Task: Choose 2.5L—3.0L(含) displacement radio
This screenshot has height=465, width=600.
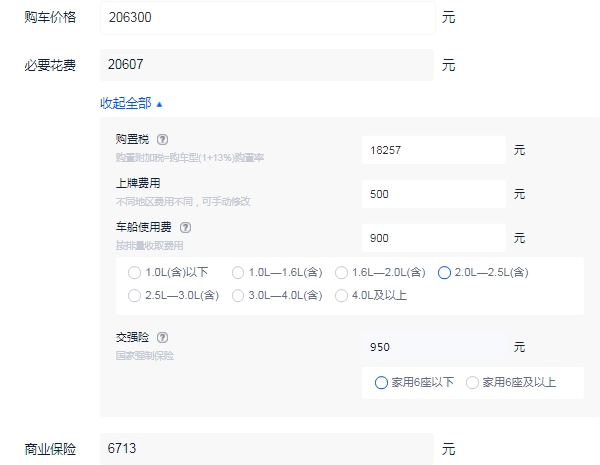Action: click(135, 295)
